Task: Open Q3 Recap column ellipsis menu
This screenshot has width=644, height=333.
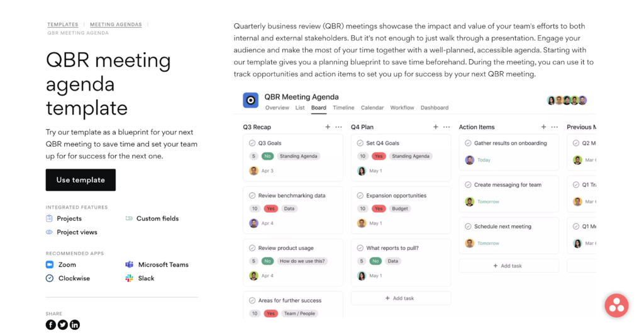Action: click(338, 127)
